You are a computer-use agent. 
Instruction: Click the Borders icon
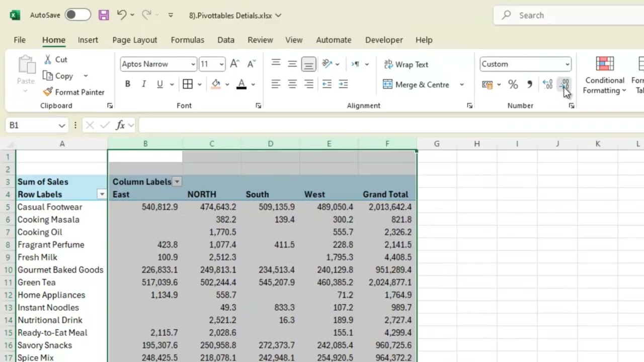188,84
